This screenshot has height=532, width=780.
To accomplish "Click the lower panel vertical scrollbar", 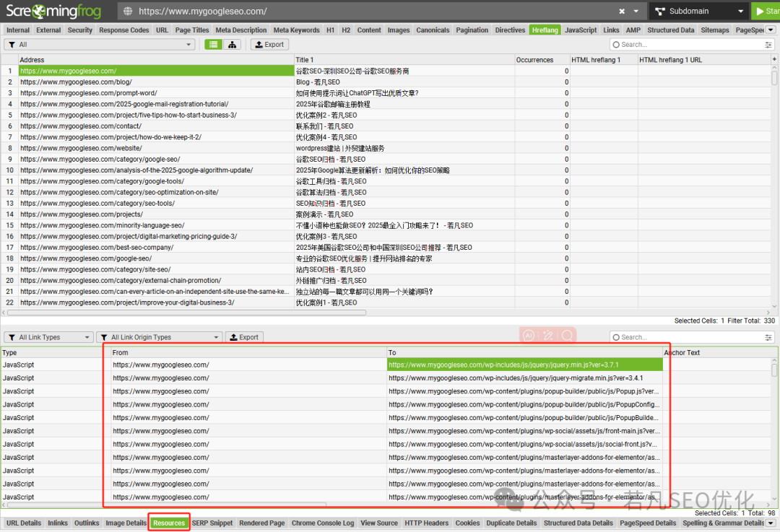I will point(774,370).
